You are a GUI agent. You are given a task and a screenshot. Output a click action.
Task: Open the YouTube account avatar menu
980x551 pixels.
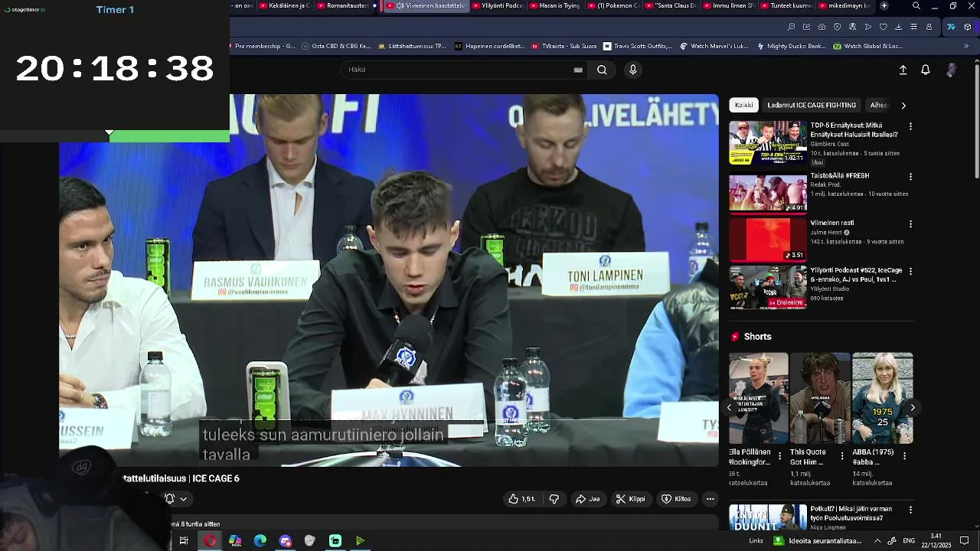[x=951, y=70]
